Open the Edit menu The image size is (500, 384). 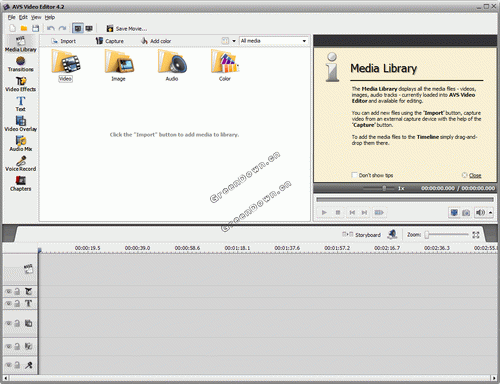pos(23,17)
